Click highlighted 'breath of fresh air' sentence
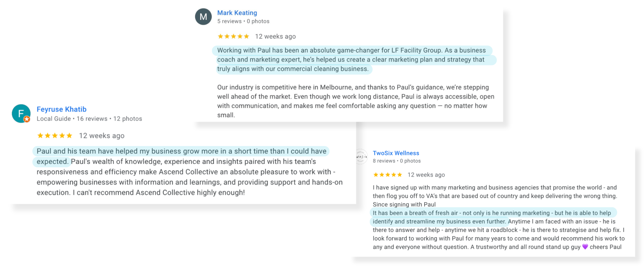This screenshot has width=644, height=268. 491,213
